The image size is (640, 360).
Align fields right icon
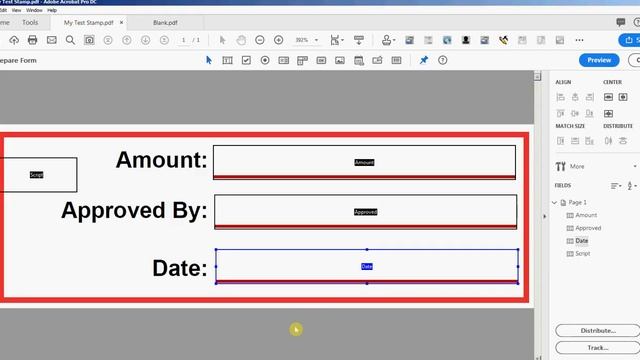click(x=589, y=97)
